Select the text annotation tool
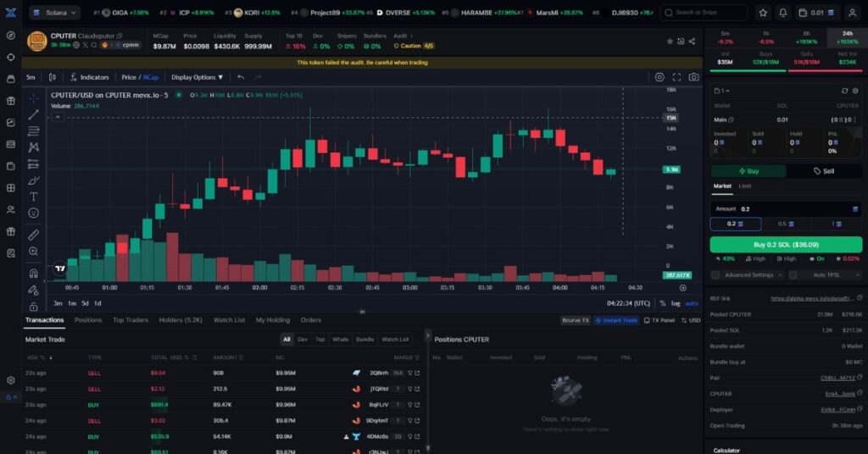The height and width of the screenshot is (454, 868). click(33, 197)
